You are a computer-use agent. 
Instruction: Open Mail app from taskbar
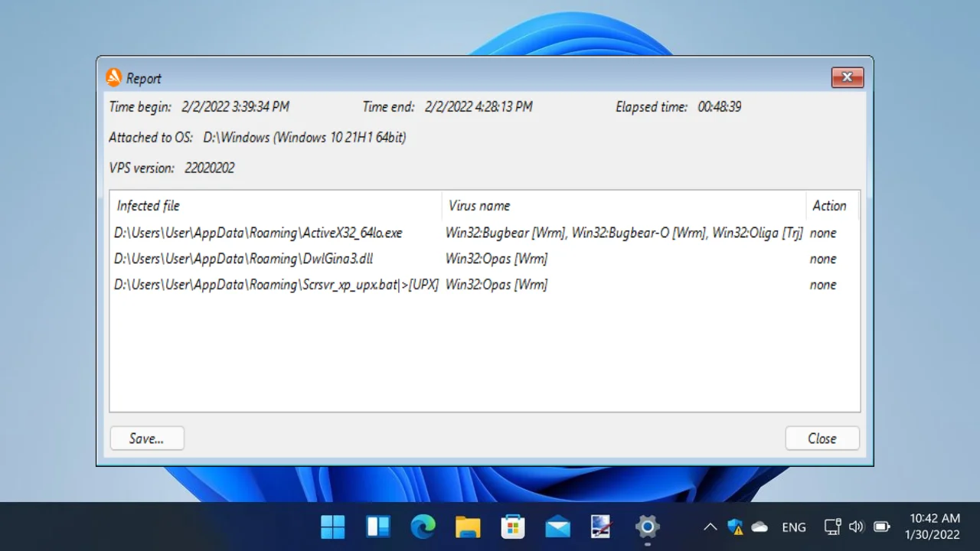pyautogui.click(x=558, y=527)
